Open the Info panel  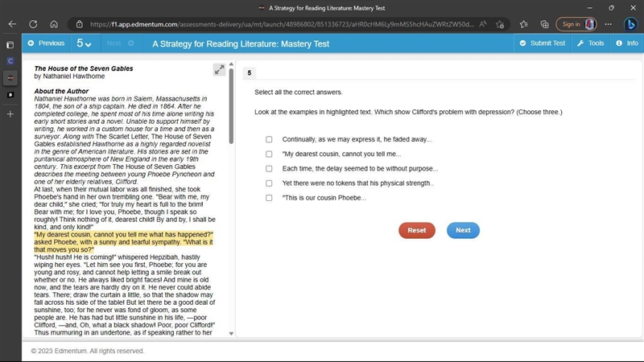pyautogui.click(x=627, y=43)
